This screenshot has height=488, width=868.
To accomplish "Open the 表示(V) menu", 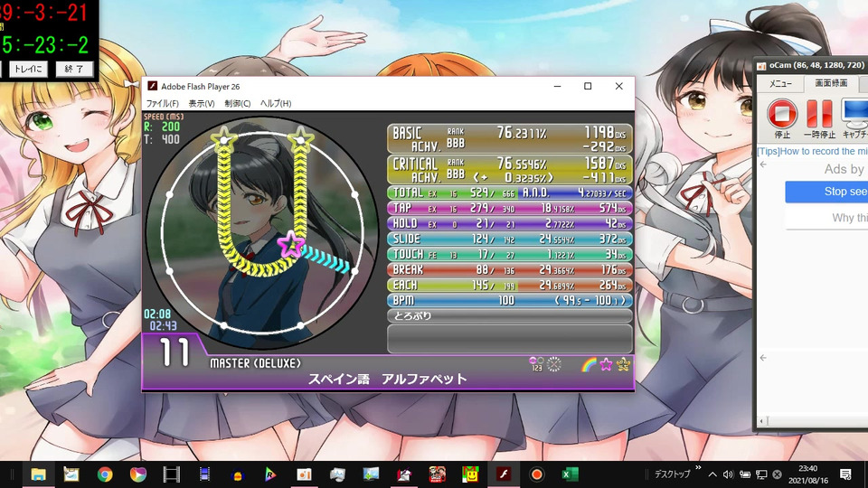I will pyautogui.click(x=201, y=103).
